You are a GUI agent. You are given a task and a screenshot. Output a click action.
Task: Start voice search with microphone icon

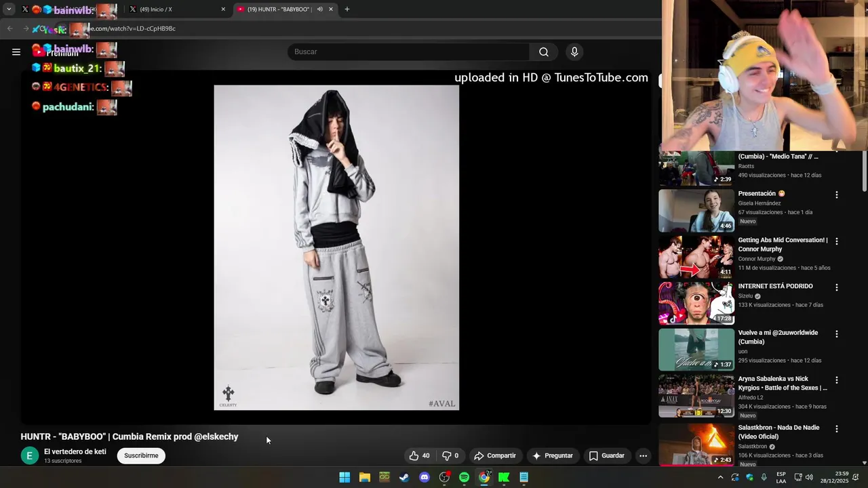(x=574, y=52)
